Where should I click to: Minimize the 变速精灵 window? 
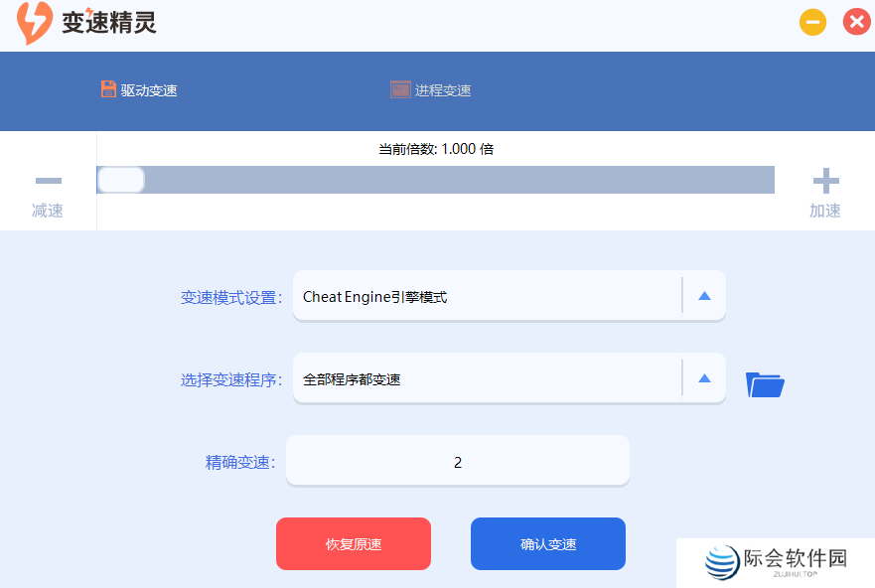812,21
